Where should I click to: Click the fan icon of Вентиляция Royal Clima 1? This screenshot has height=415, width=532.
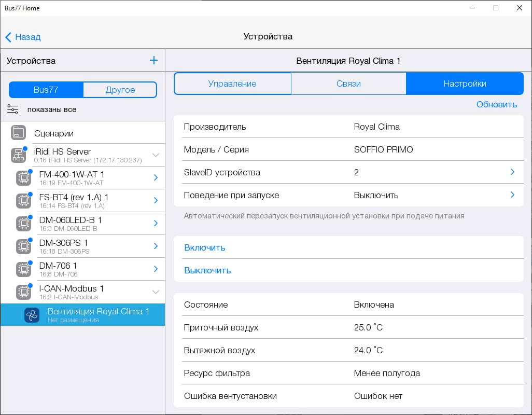(x=32, y=315)
